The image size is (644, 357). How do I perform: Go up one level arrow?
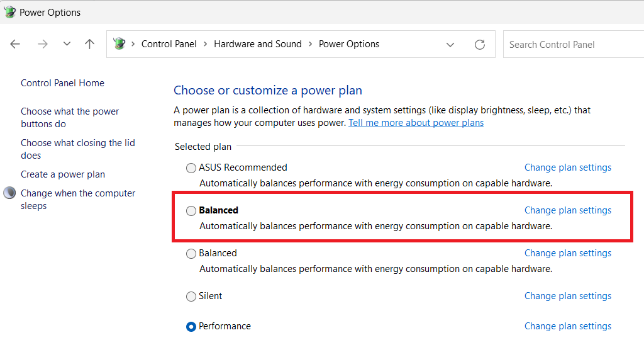tap(89, 44)
